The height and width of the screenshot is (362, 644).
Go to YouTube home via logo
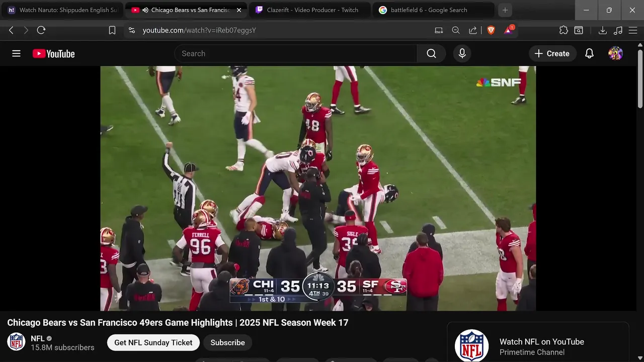(53, 54)
